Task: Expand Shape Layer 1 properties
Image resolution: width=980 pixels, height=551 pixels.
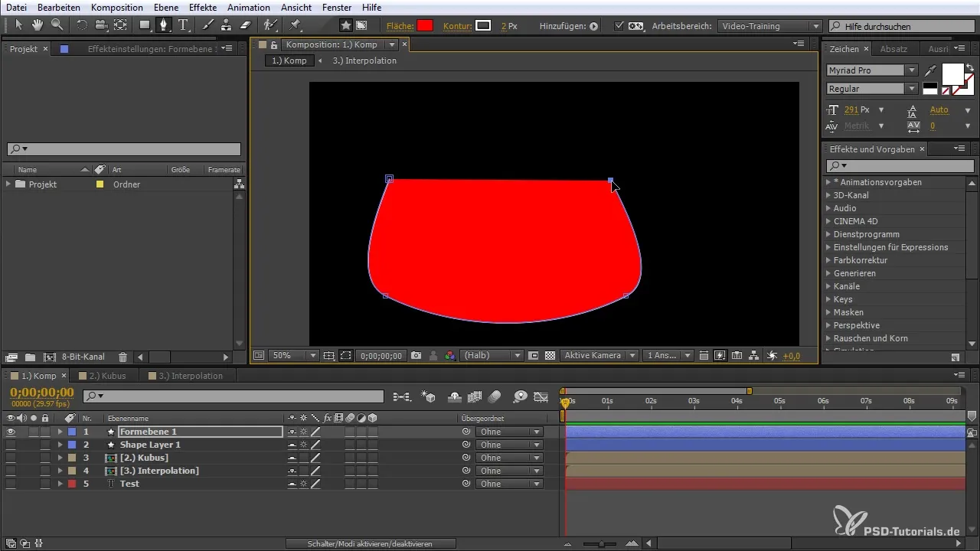Action: [60, 445]
